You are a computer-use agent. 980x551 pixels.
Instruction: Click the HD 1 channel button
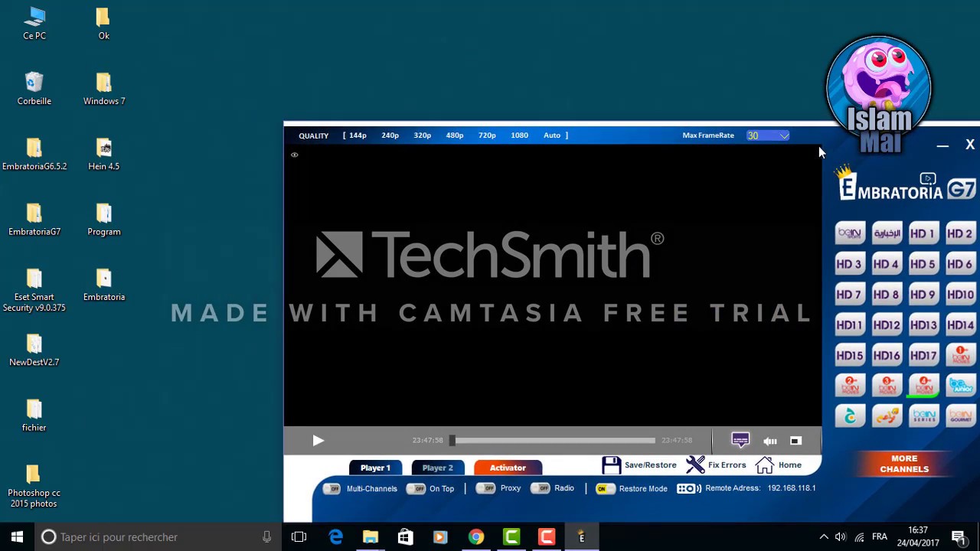pos(923,233)
